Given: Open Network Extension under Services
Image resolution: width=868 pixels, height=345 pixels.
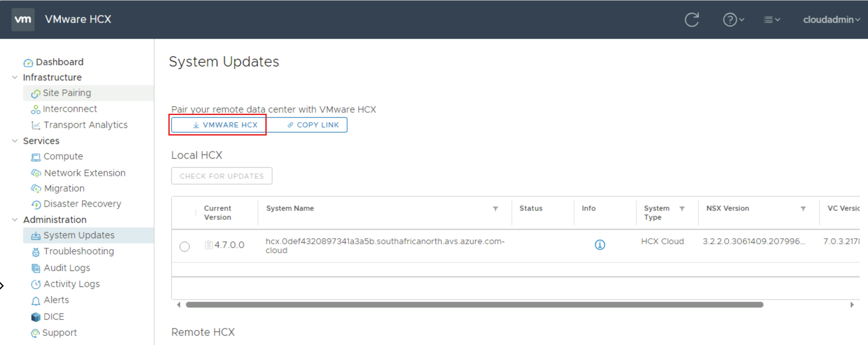Looking at the screenshot, I should [x=85, y=173].
